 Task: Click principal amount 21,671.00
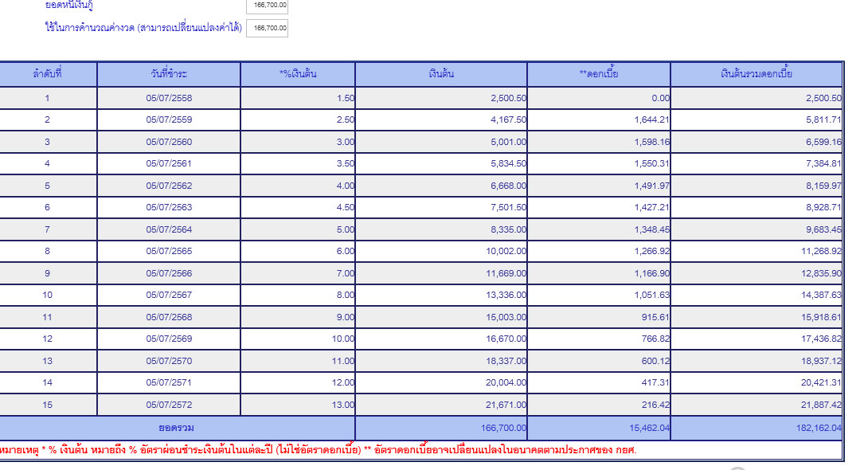506,404
